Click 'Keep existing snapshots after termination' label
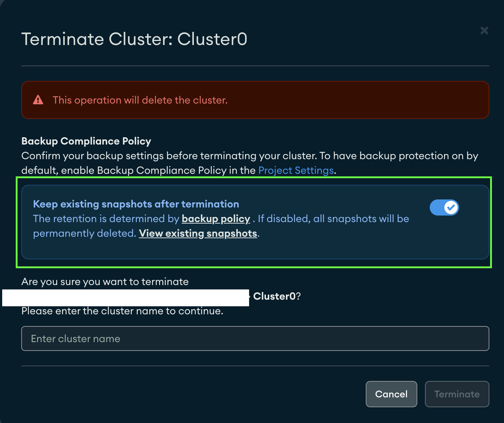504x423 pixels. [136, 204]
